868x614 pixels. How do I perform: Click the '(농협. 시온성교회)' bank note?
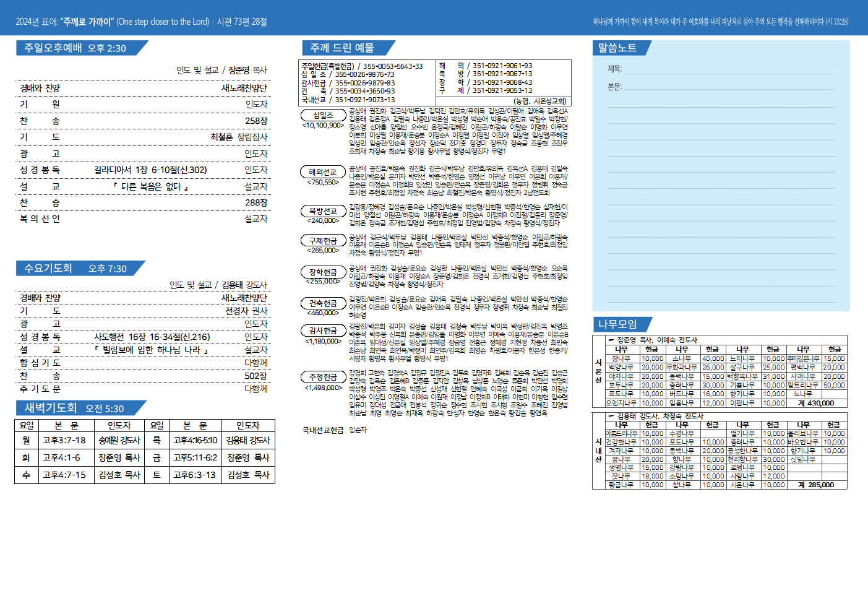coord(539,101)
